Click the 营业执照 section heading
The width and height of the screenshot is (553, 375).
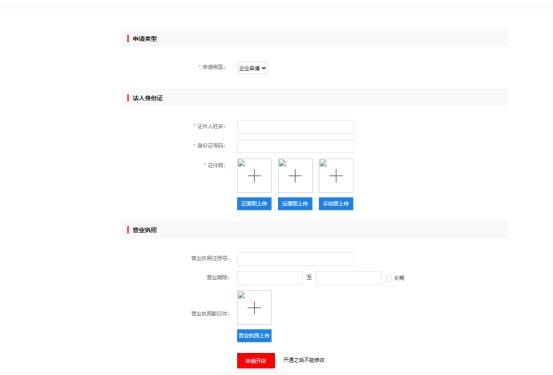pos(145,230)
